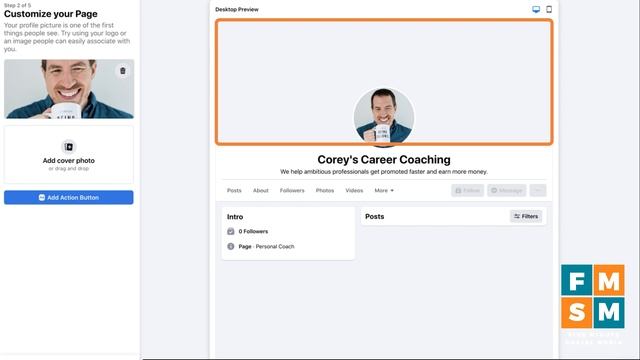Open the Posts tab in preview
The width and height of the screenshot is (640, 360).
[x=234, y=191]
